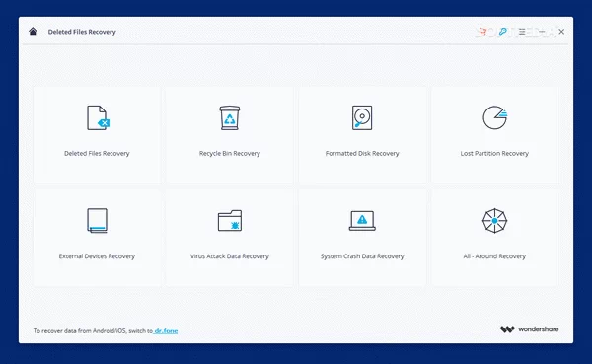Click the laptop warning crash icon
Image resolution: width=592 pixels, height=364 pixels.
pos(362,221)
